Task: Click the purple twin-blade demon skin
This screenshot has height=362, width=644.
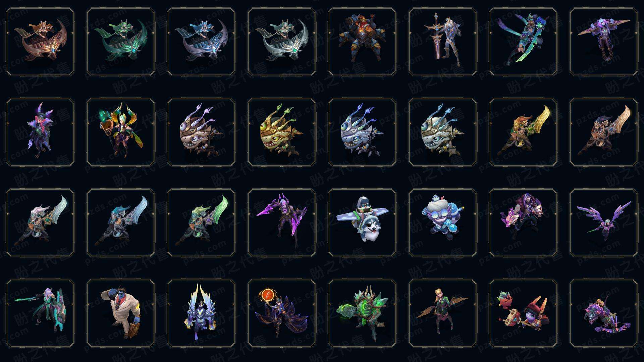Action: [282, 223]
